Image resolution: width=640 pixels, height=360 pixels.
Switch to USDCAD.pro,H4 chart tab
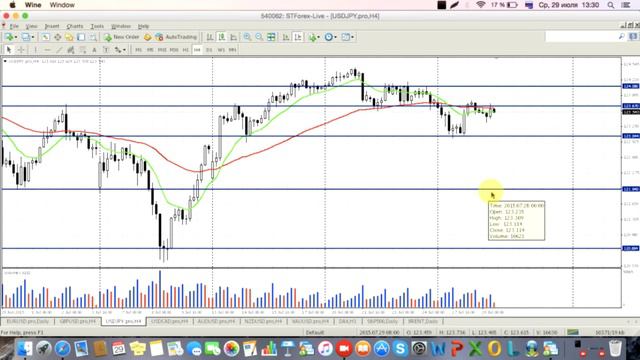pyautogui.click(x=169, y=322)
